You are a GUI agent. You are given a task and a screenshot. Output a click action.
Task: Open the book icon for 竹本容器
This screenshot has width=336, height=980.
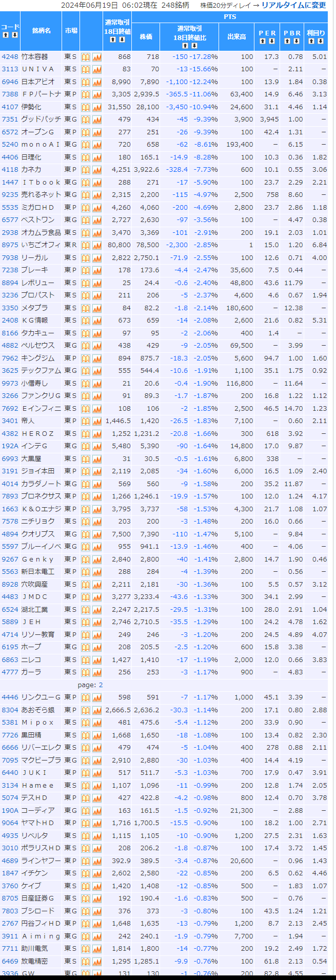(x=86, y=57)
